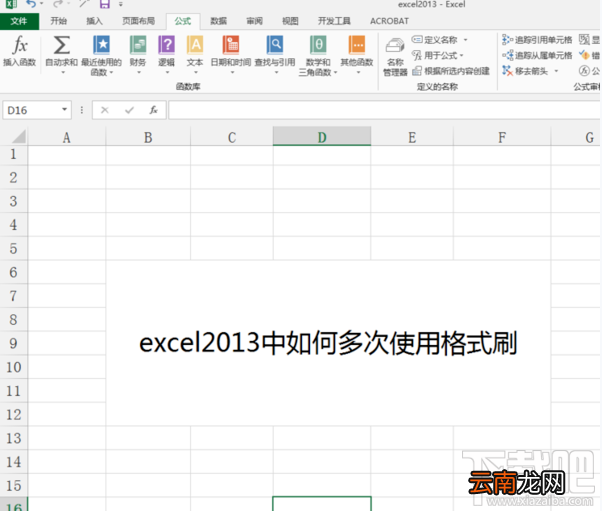Viewport: 602px width, 511px height.
Task: Click the formula bar cancel X button
Action: click(x=104, y=110)
